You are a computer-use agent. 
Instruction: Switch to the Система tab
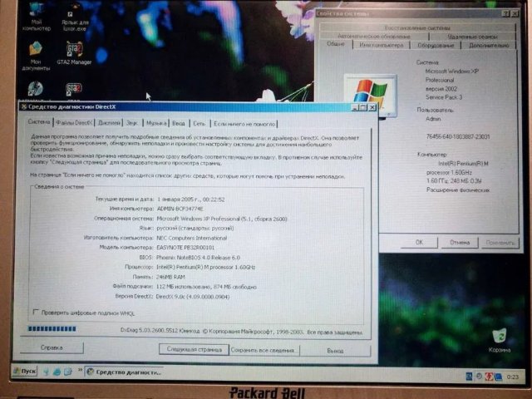[x=39, y=122]
